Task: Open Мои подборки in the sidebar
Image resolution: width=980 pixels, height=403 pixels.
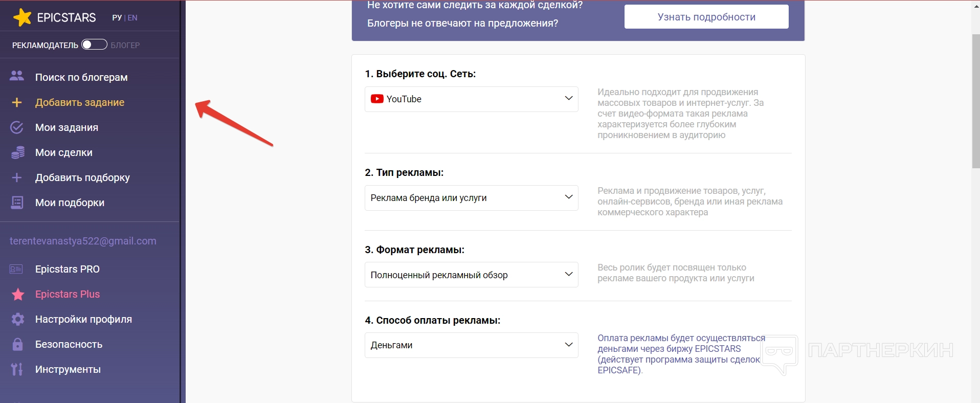Action: 70,203
